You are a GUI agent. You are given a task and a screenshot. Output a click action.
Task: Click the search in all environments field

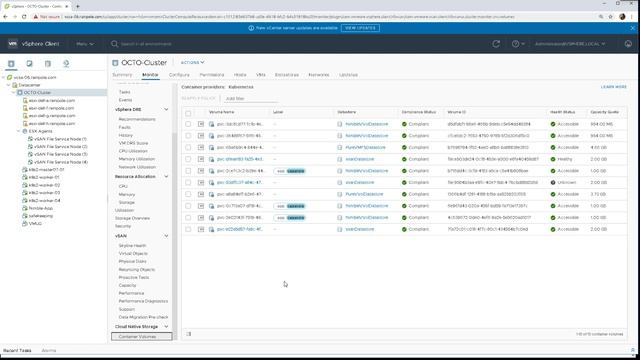[x=146, y=44]
